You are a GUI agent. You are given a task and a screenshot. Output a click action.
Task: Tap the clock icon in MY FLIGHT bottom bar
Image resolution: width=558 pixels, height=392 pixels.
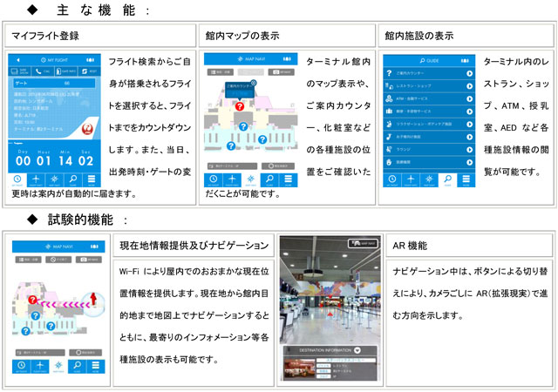(x=18, y=179)
